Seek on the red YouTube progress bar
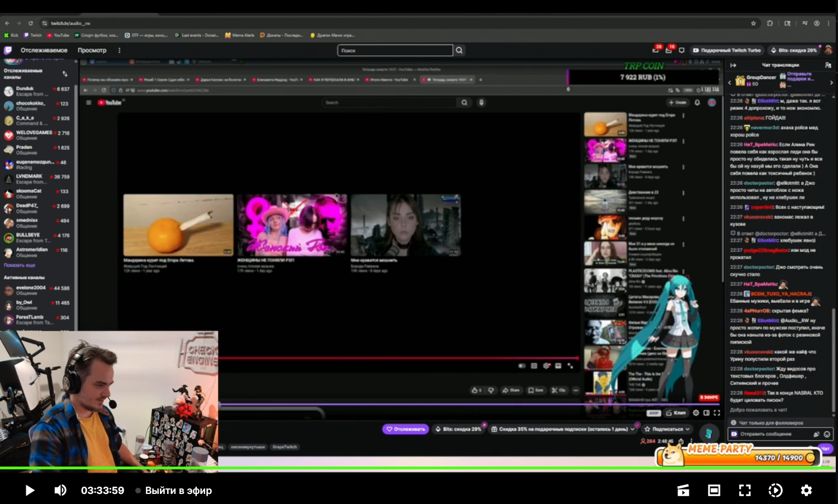The width and height of the screenshot is (838, 504). pos(399,358)
